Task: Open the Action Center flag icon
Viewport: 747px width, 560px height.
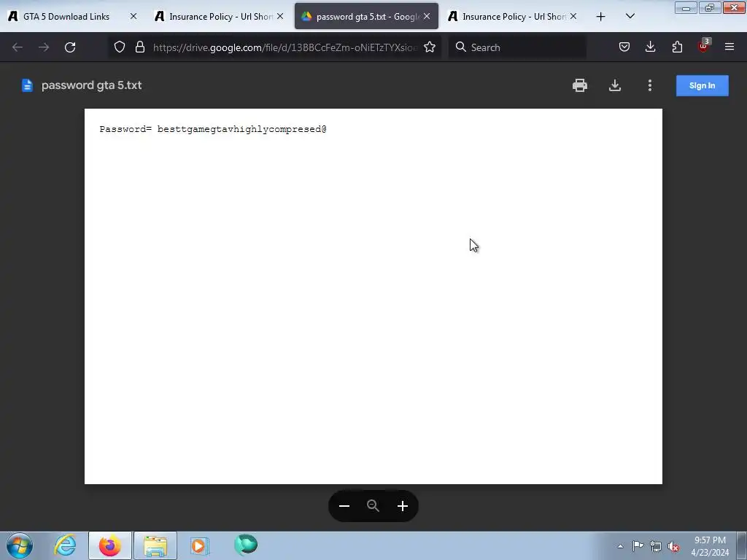Action: pos(638,546)
